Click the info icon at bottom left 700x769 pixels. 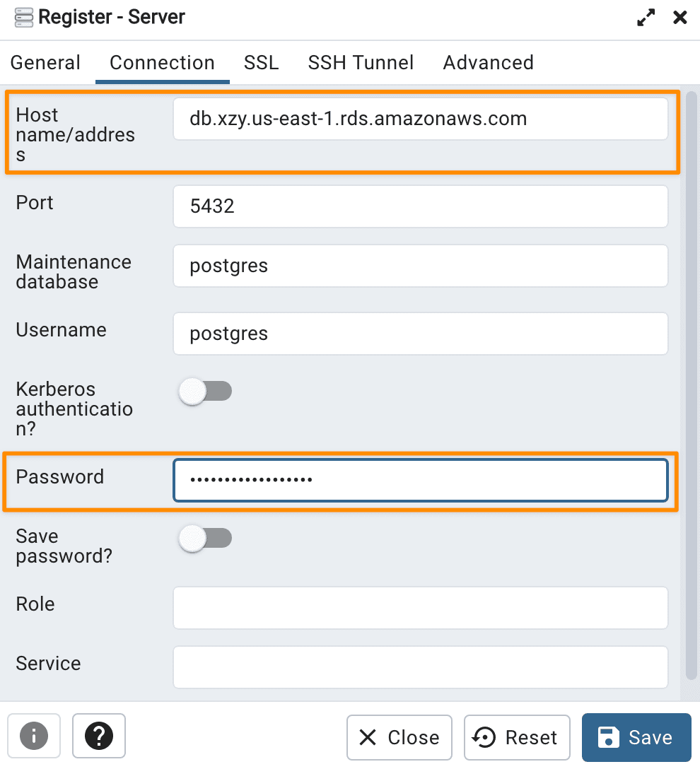click(34, 736)
